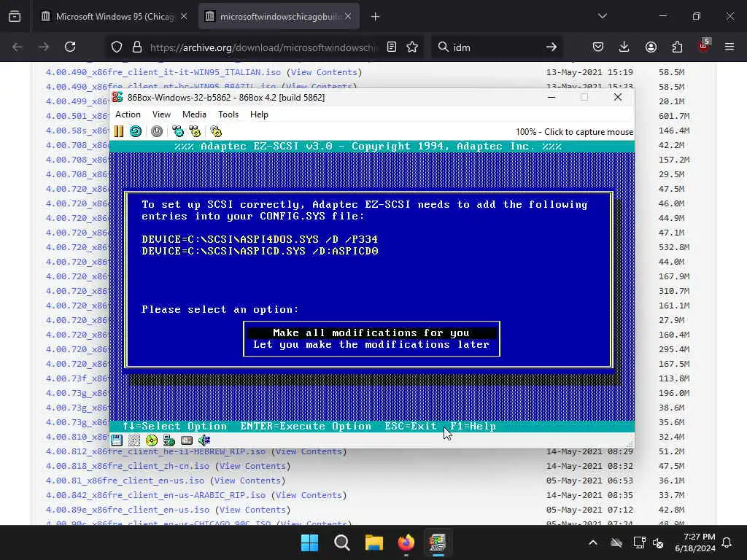Click date 14-May-2021 08:32
Screen dimensions: 747x560
coord(589,466)
